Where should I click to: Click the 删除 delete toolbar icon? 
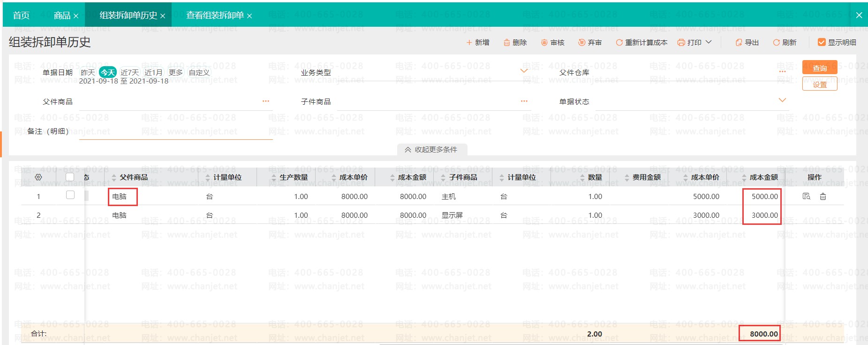(506, 43)
